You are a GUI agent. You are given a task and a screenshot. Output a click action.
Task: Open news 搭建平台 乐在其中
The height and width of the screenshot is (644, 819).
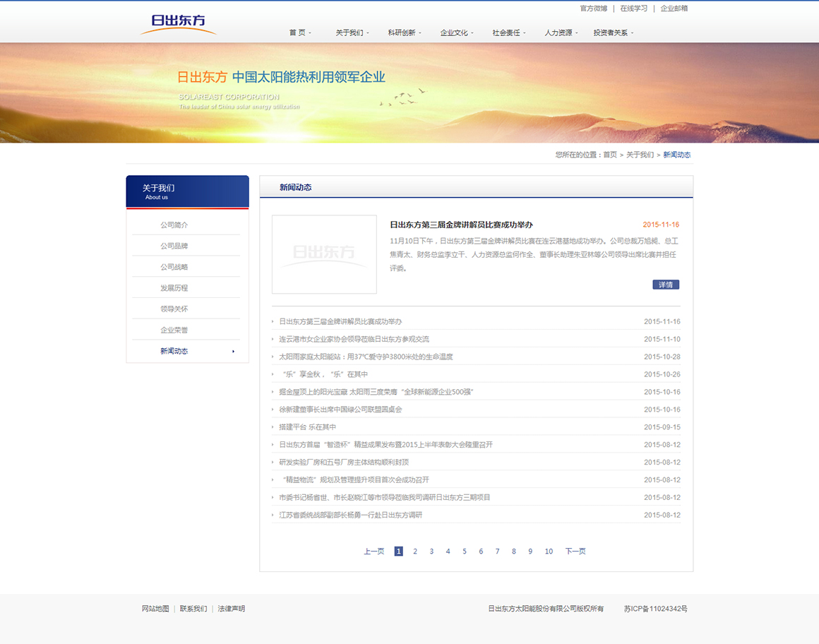(x=307, y=427)
